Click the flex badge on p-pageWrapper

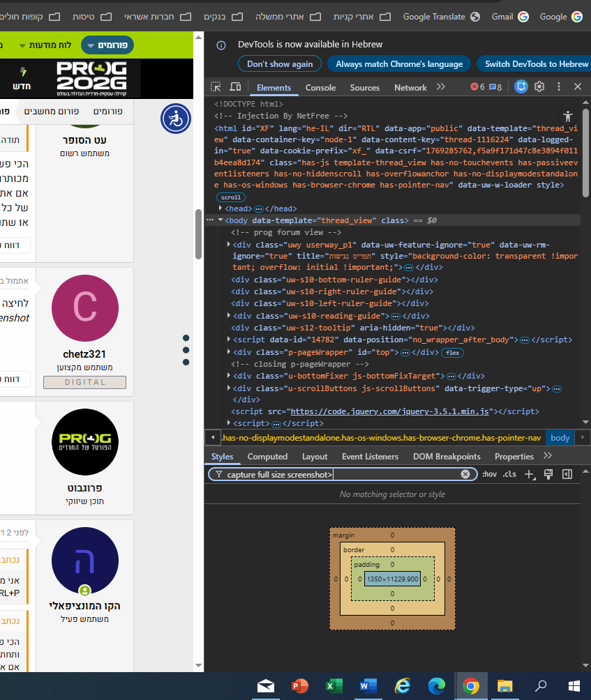[x=453, y=353]
